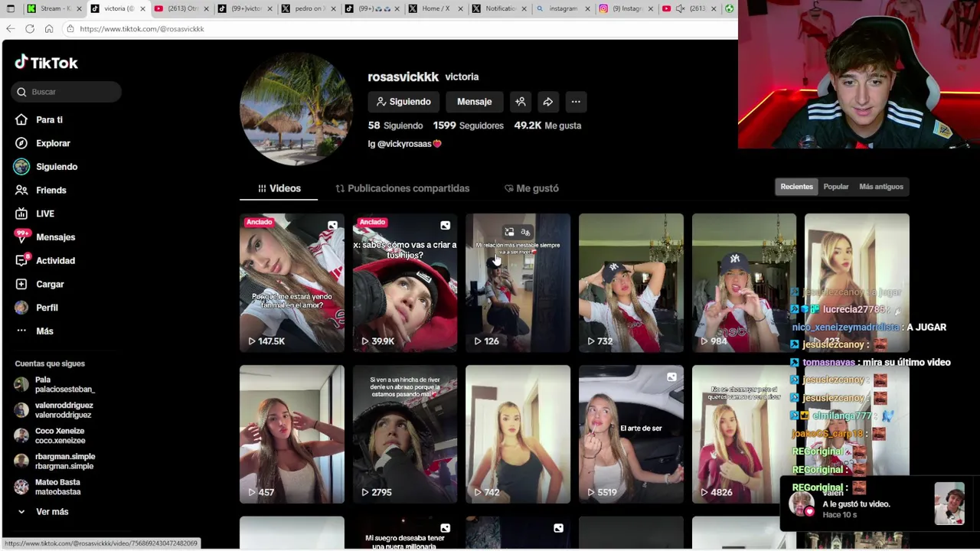Click the browser back arrow
Image resolution: width=980 pixels, height=551 pixels.
click(10, 29)
